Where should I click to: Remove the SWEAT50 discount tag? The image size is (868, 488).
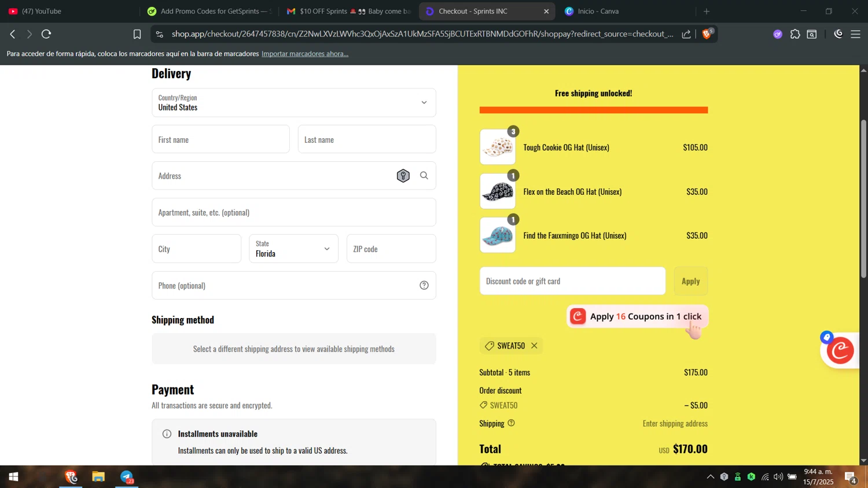pyautogui.click(x=534, y=346)
